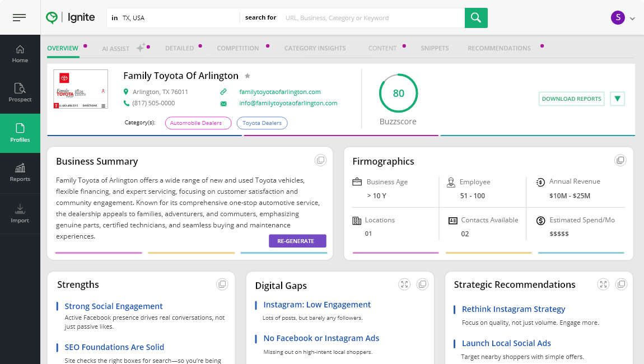Copy the Strategic Recommendations card
Image resolution: width=644 pixels, height=364 pixels.
click(621, 284)
